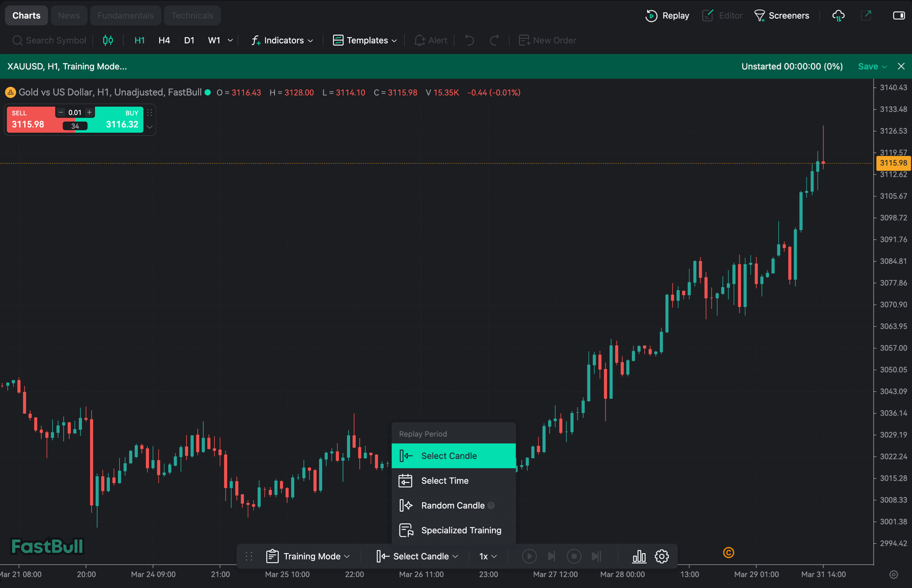The height and width of the screenshot is (588, 912).
Task: Choose Random Candle from replay menu
Action: [453, 506]
